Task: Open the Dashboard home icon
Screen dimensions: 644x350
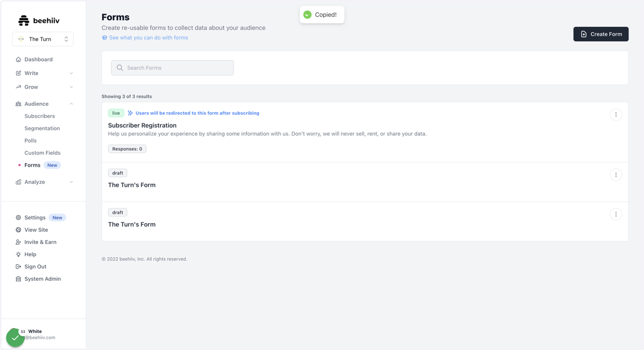Action: pos(18,59)
